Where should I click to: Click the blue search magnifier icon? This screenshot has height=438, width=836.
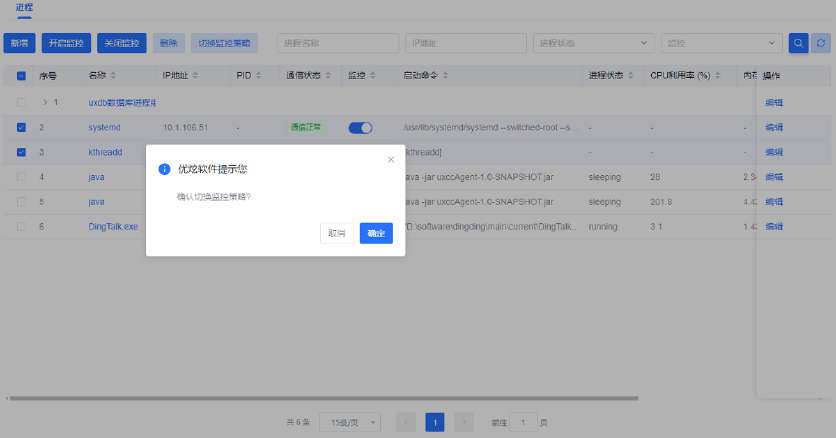click(x=798, y=43)
